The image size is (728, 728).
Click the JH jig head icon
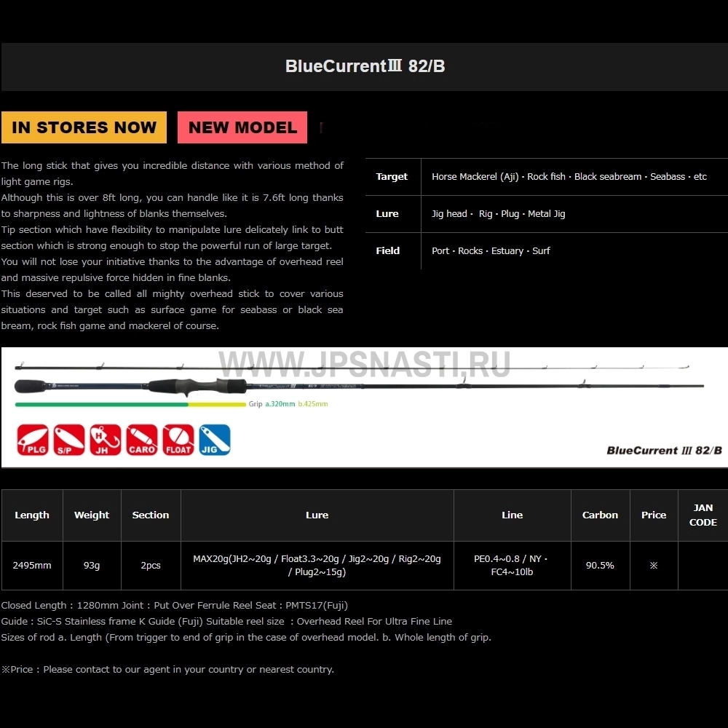pyautogui.click(x=106, y=440)
